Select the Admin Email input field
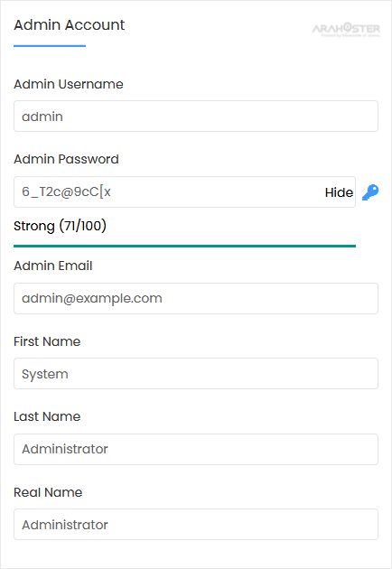The image size is (392, 569). pos(196,298)
